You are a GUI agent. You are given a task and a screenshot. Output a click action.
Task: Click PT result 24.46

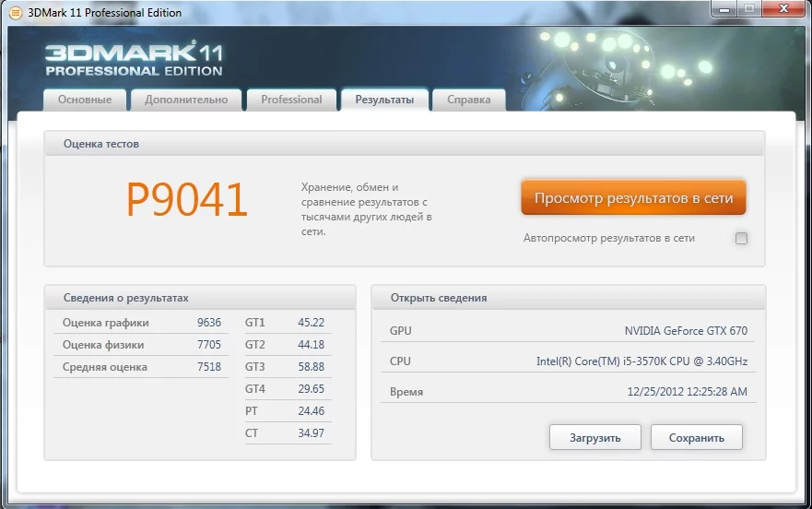312,411
